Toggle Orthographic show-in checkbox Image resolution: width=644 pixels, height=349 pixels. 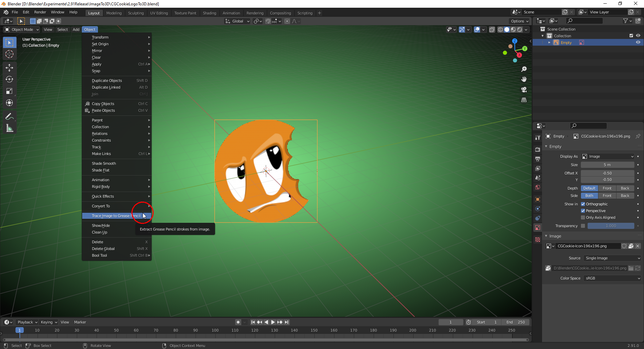(x=583, y=204)
